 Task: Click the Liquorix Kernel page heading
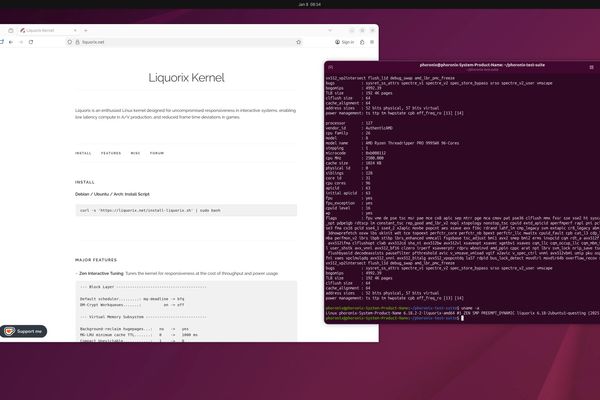tap(186, 78)
